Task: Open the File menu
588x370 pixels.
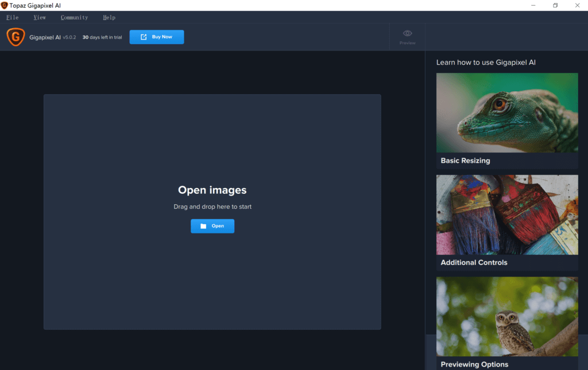Action: pos(12,17)
